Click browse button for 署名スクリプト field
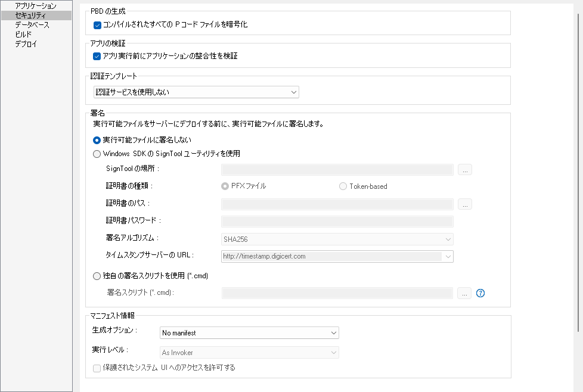The height and width of the screenshot is (392, 583). pyautogui.click(x=464, y=293)
